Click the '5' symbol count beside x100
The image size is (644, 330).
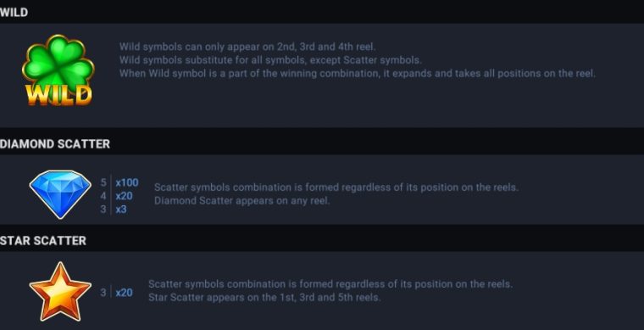pyautogui.click(x=103, y=182)
